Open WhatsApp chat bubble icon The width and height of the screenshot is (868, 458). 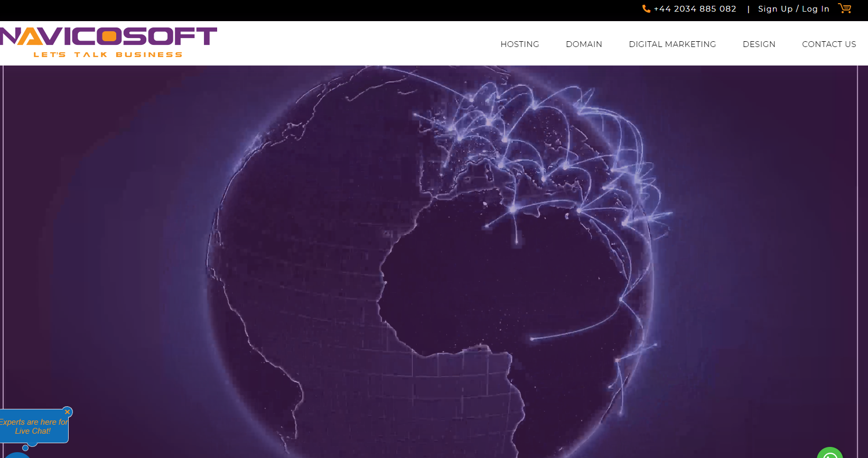click(x=830, y=453)
